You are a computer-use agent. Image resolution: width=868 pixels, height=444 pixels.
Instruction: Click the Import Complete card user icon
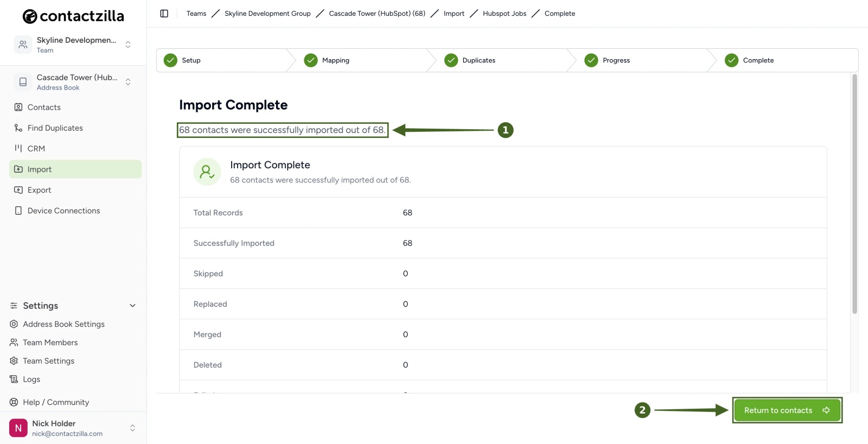(207, 172)
